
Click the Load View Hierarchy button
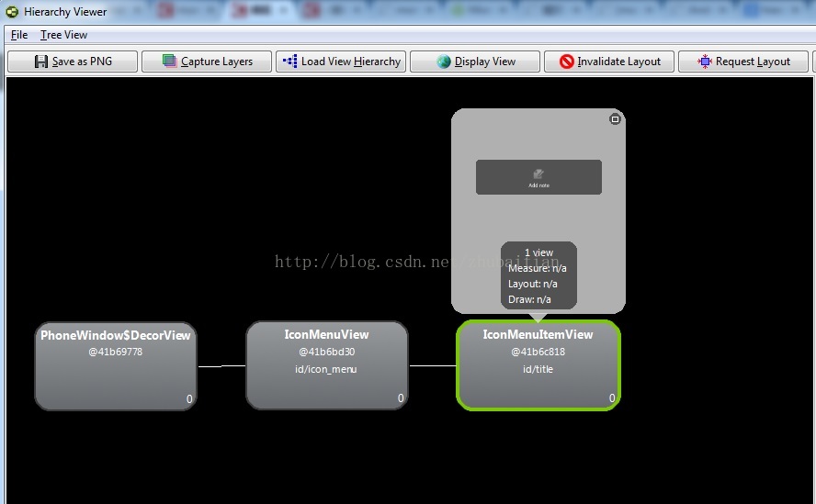[341, 62]
